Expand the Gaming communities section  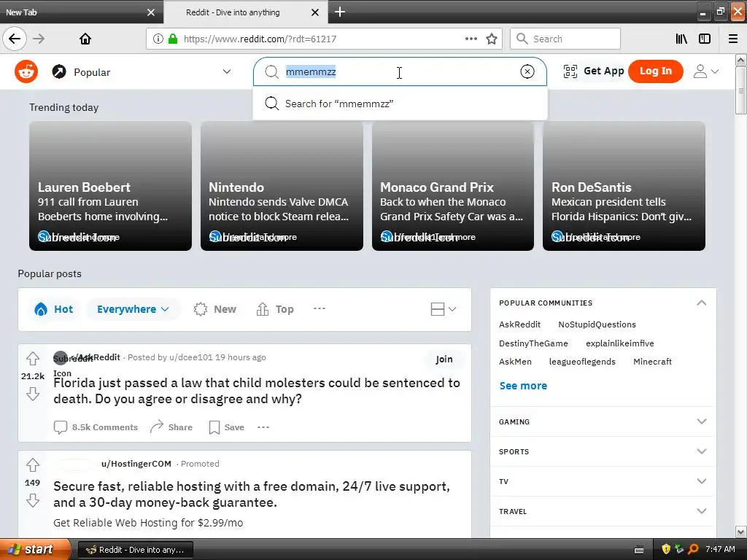pos(603,421)
